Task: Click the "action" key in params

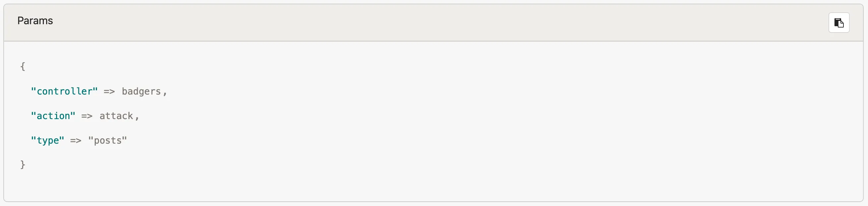Action: (x=53, y=116)
